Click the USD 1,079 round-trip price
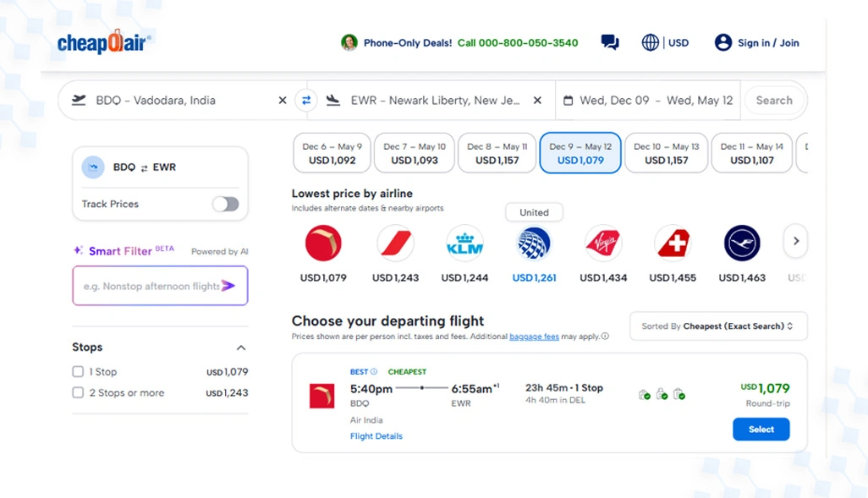 point(765,388)
